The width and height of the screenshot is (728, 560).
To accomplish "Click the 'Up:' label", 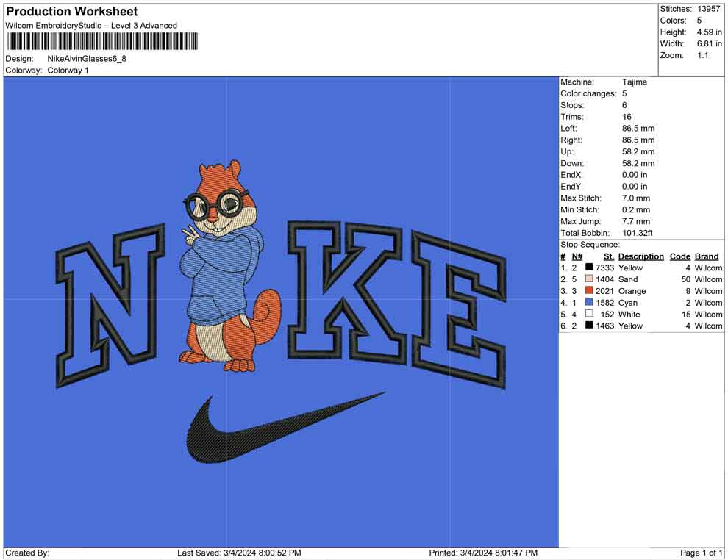I will 567,151.
